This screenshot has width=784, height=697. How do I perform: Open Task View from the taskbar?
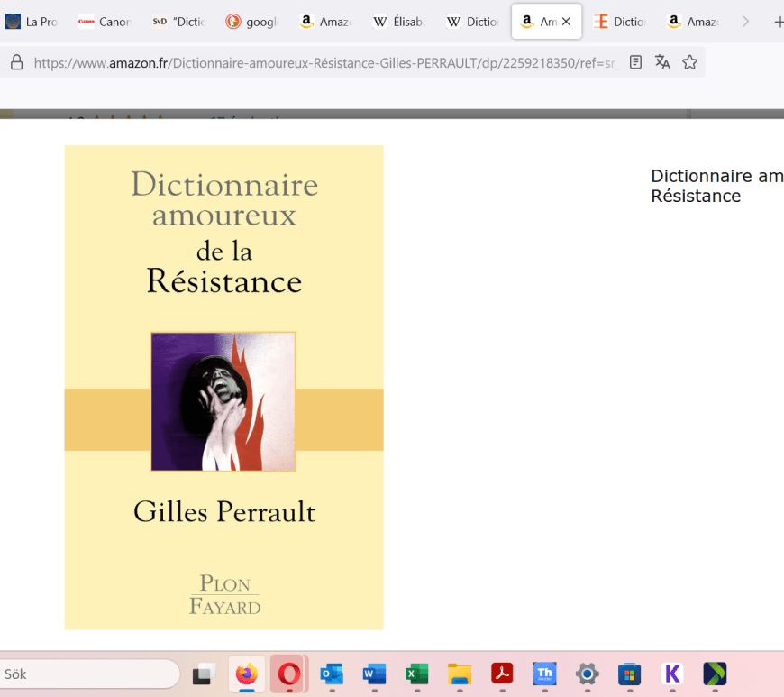coord(204,674)
